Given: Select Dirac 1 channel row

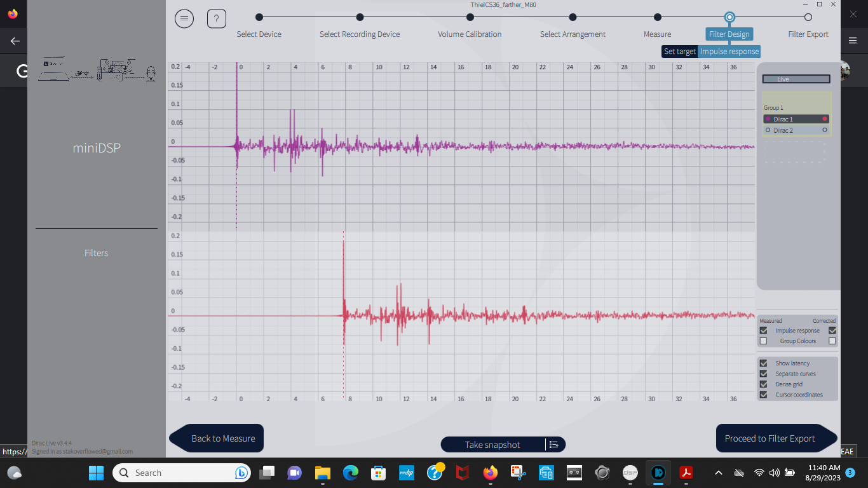Looking at the screenshot, I should [796, 119].
